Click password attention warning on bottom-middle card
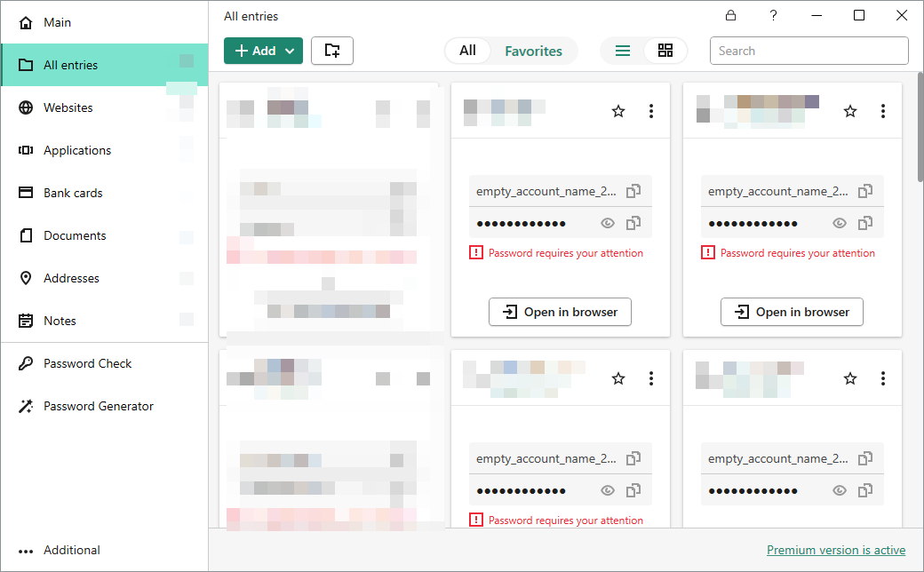 pos(556,520)
